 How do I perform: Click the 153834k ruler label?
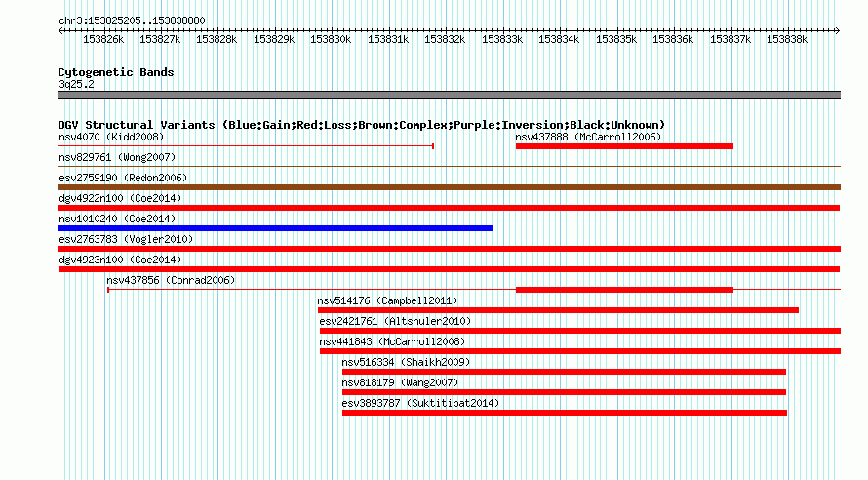tap(559, 39)
